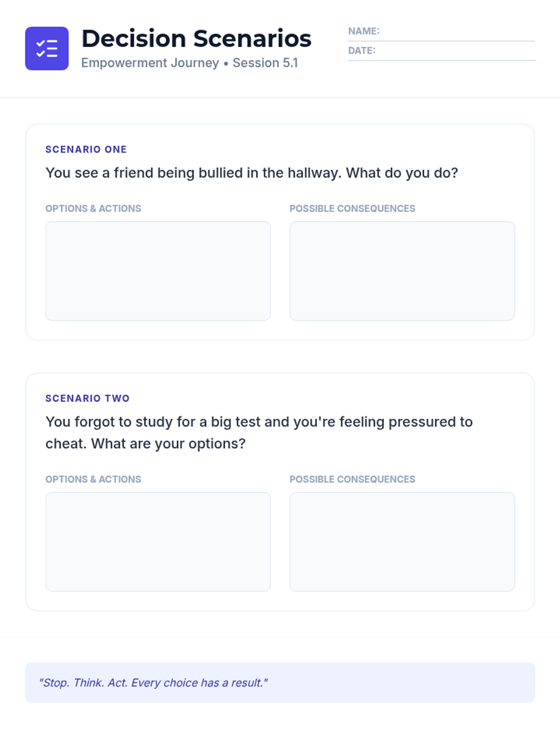
Task: Focus Scenario One's Options & Actions answer box
Action: coord(158,271)
